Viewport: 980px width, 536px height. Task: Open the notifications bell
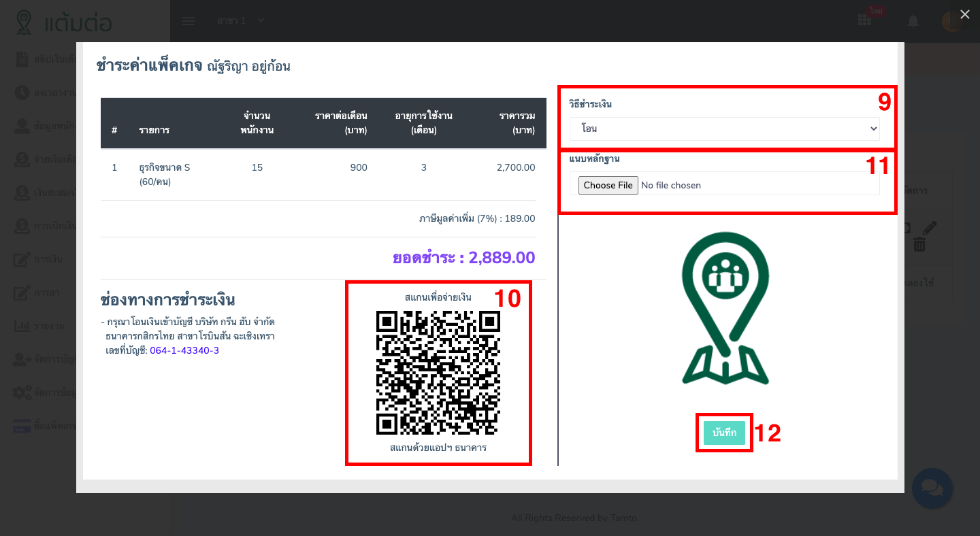click(913, 22)
